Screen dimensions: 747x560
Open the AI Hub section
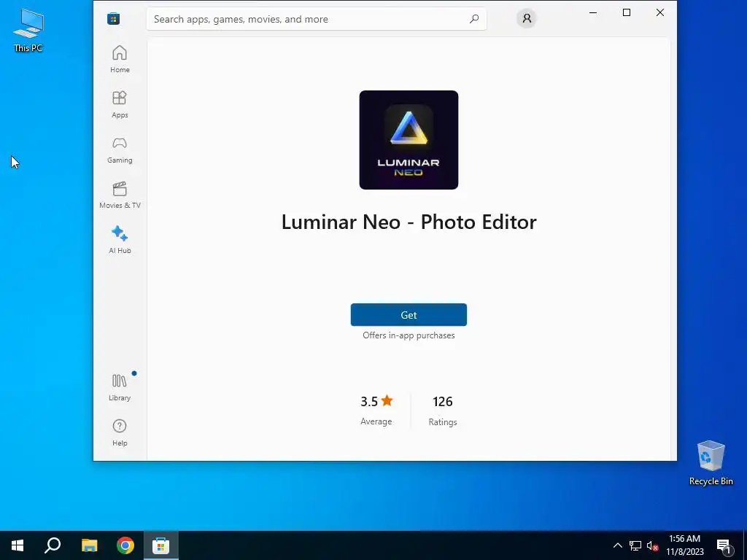pos(120,240)
